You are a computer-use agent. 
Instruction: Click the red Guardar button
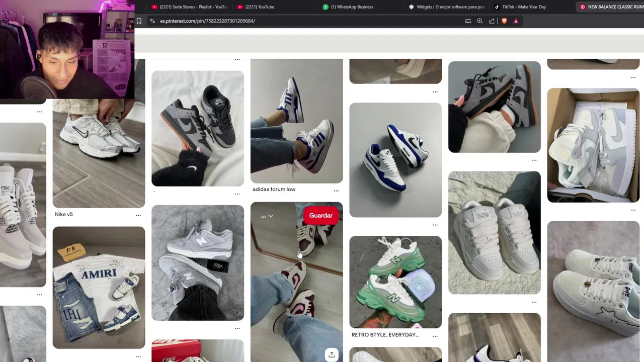click(x=321, y=216)
